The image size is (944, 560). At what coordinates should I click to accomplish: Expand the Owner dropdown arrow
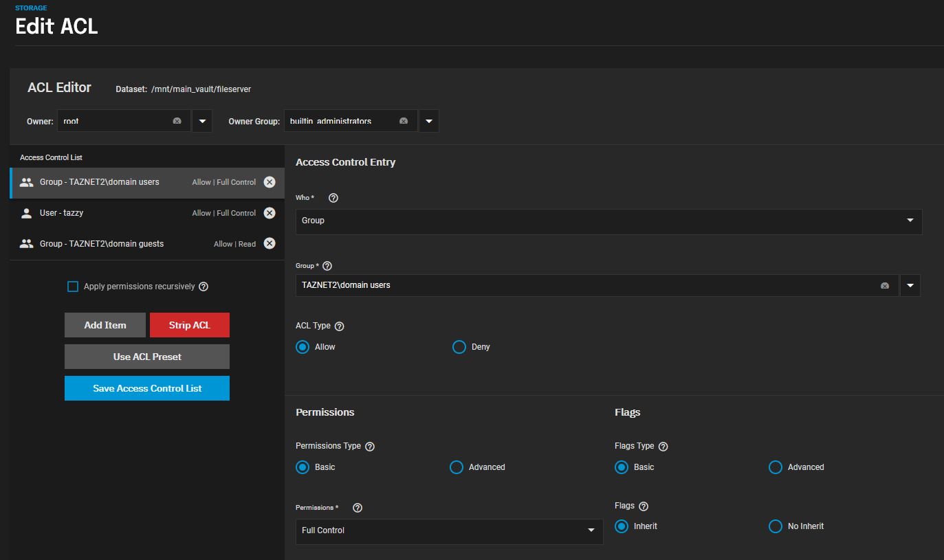coord(202,121)
